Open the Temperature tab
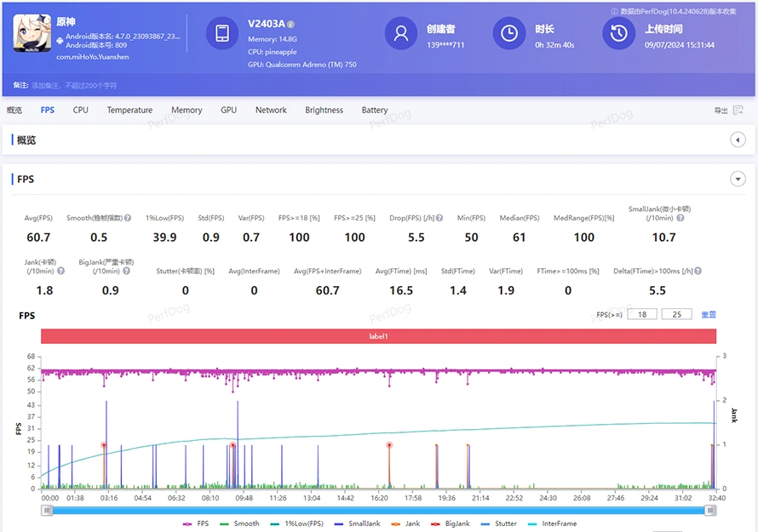This screenshot has height=532, width=758. pos(129,110)
